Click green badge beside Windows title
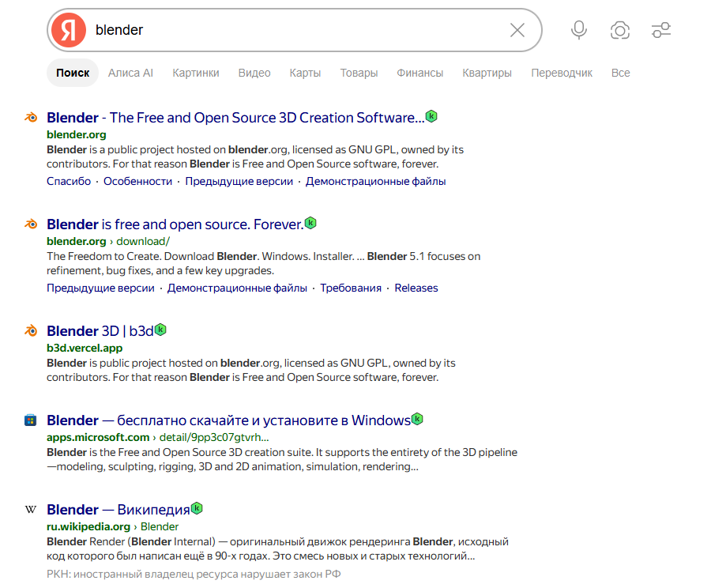 [417, 419]
